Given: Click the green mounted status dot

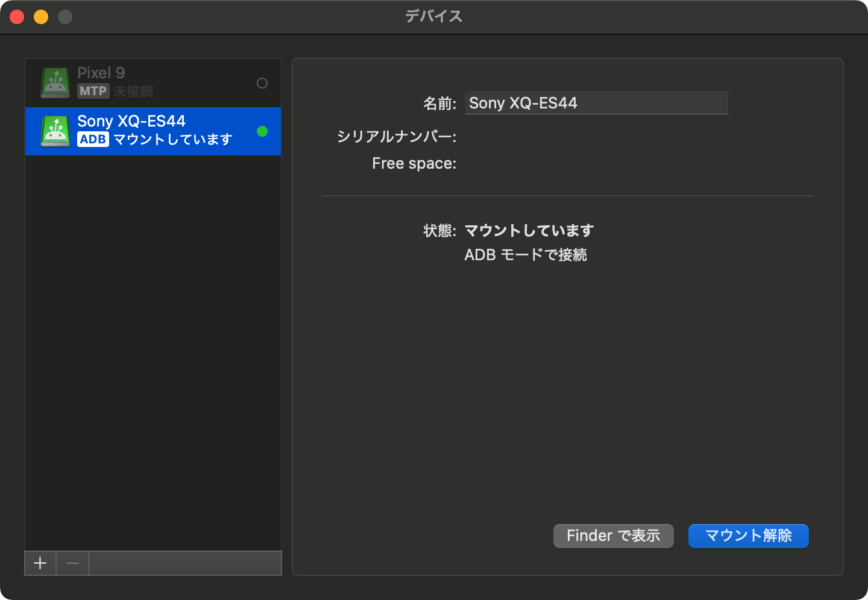Looking at the screenshot, I should click(262, 131).
